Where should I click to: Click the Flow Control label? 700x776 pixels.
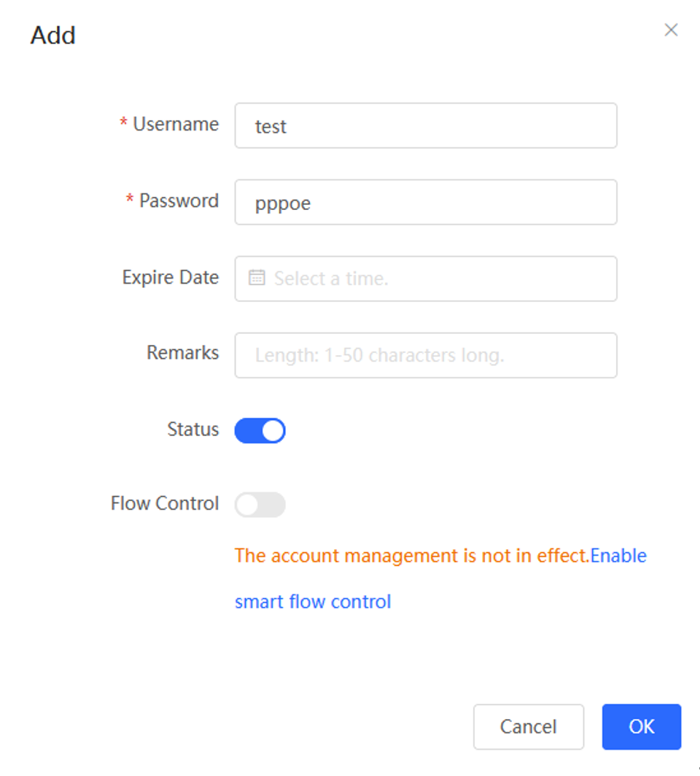(x=165, y=503)
